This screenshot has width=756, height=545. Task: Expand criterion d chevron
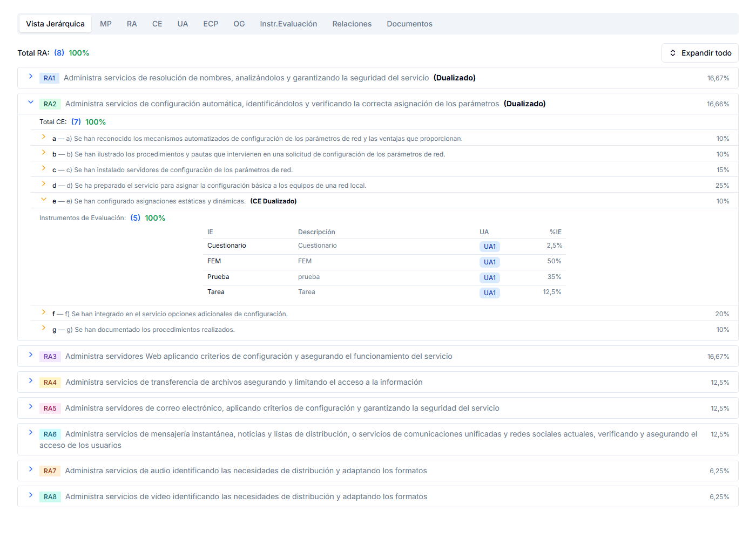click(x=44, y=184)
